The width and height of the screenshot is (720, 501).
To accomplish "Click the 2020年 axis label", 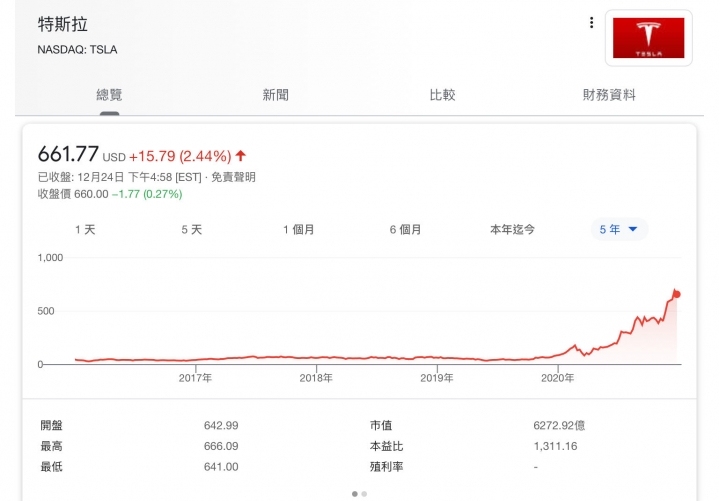I will 557,378.
